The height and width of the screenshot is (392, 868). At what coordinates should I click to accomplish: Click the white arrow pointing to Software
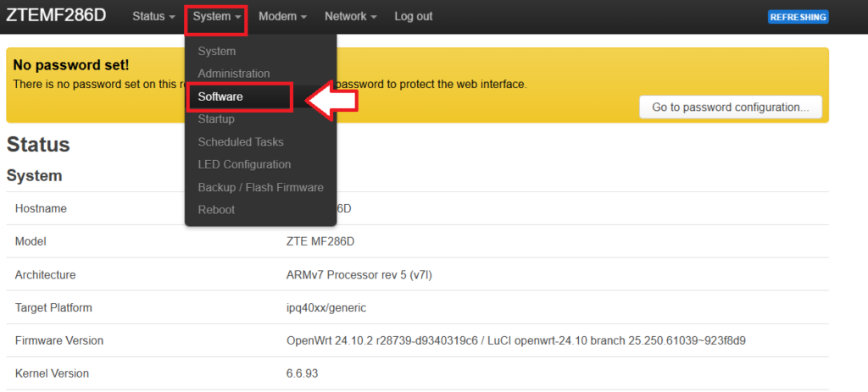click(331, 97)
